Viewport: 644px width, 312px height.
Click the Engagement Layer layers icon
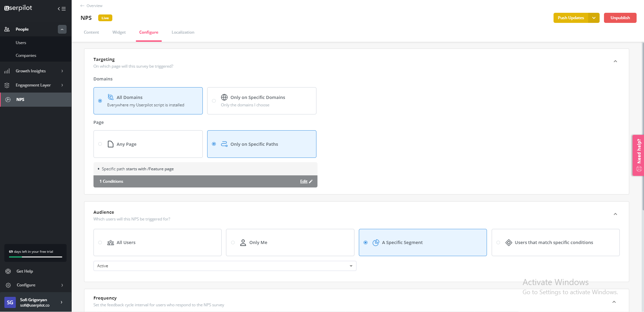(x=7, y=85)
